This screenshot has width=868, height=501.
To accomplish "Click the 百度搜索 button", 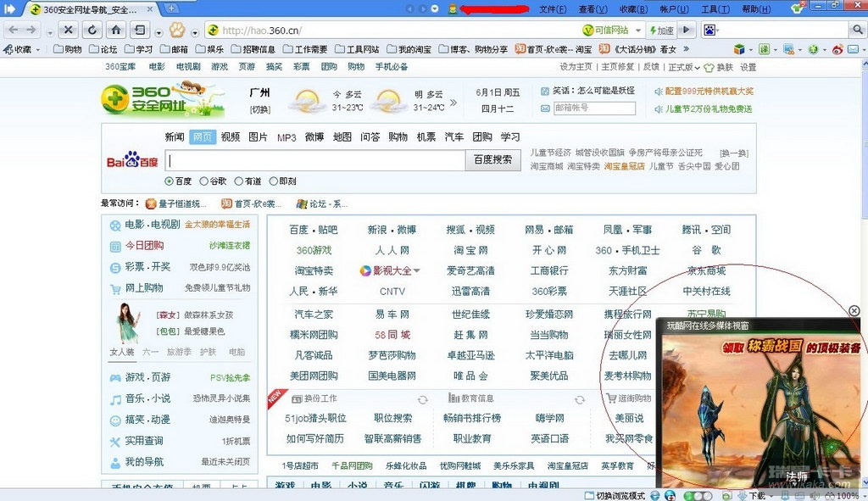I will click(492, 160).
